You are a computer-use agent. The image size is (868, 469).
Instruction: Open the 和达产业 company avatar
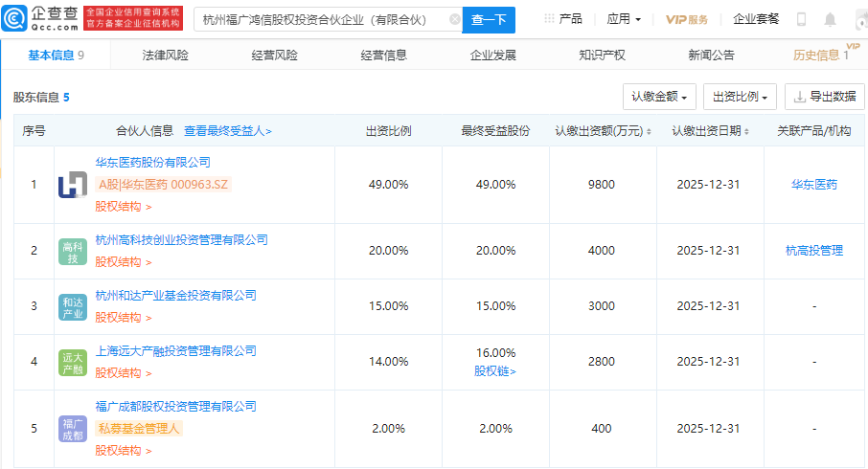pos(73,307)
